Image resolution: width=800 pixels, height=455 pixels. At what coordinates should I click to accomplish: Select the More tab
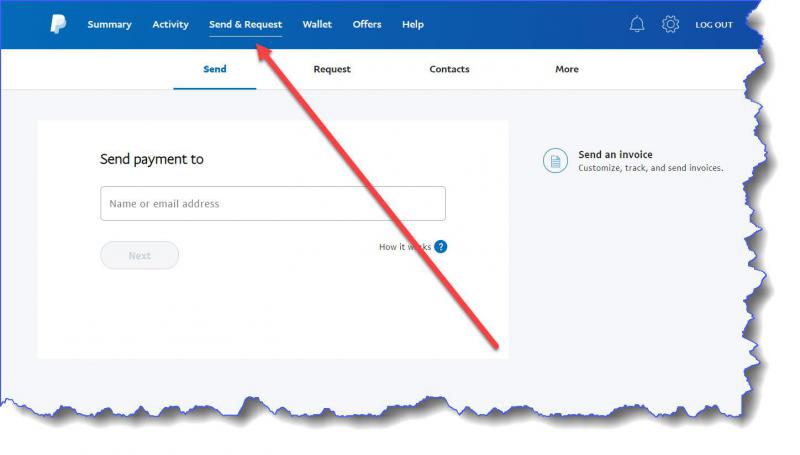pos(567,70)
